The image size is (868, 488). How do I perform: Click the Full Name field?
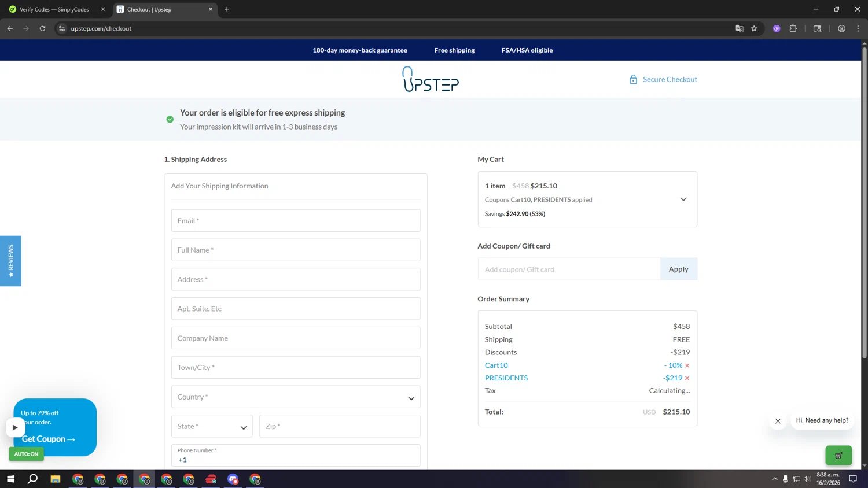pyautogui.click(x=296, y=250)
